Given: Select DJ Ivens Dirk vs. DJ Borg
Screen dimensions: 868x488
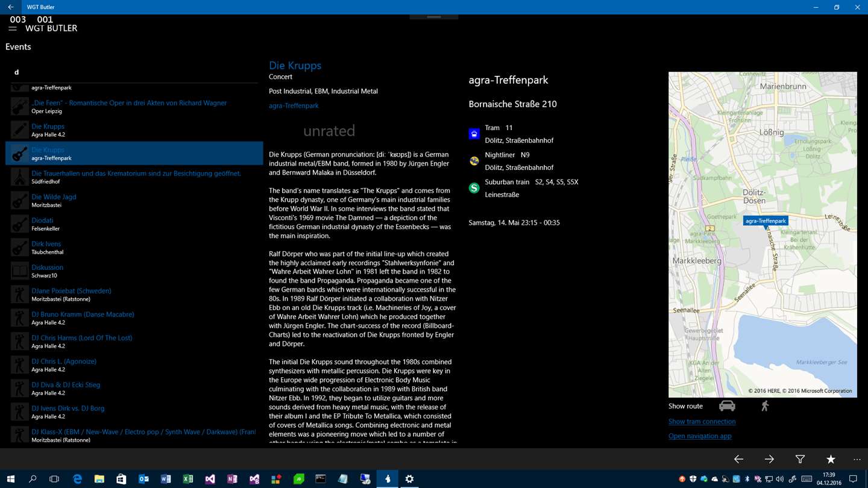Looking at the screenshot, I should point(134,412).
